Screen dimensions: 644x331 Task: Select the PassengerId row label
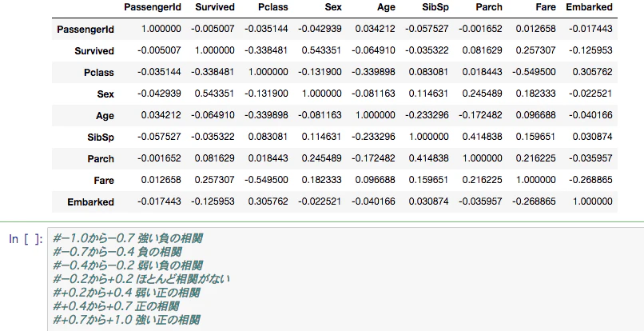tap(85, 30)
